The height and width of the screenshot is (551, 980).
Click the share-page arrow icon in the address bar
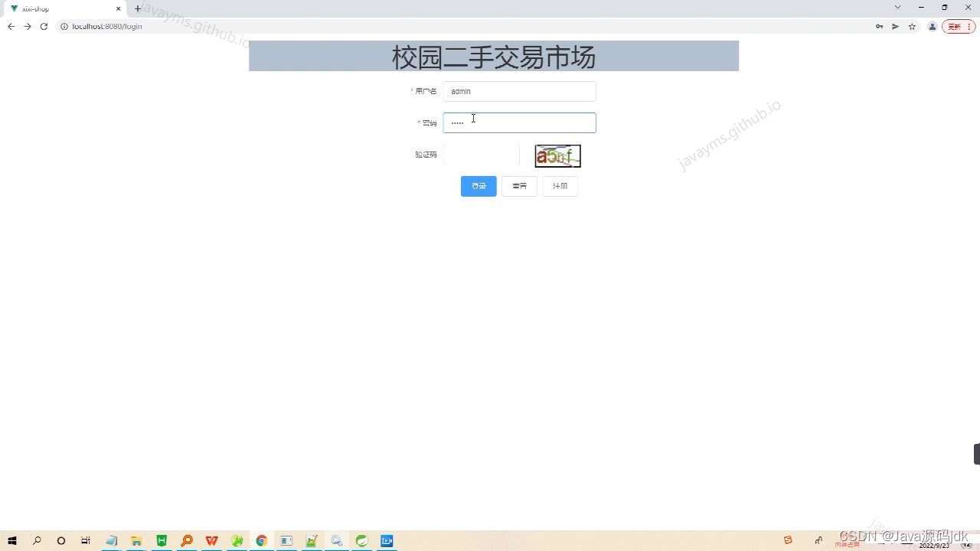pos(895,26)
